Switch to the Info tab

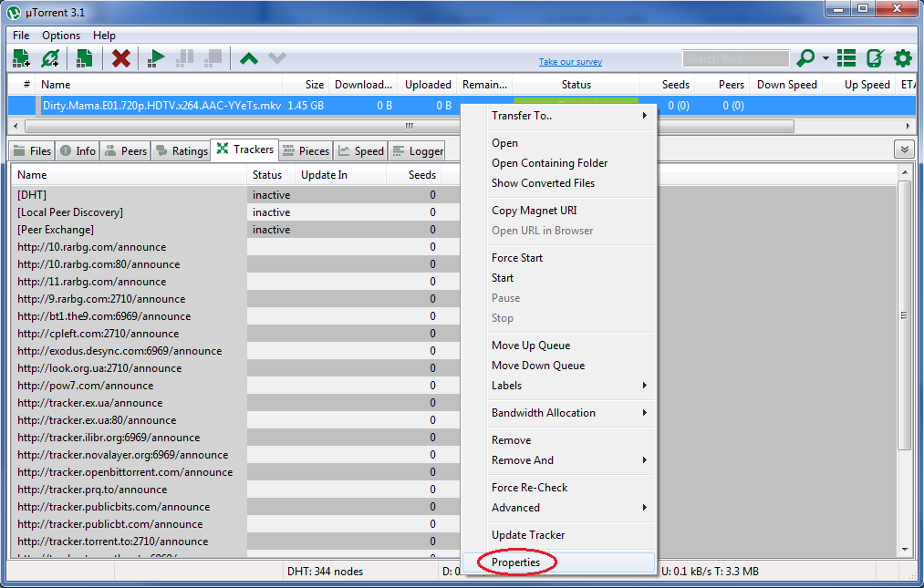[78, 150]
